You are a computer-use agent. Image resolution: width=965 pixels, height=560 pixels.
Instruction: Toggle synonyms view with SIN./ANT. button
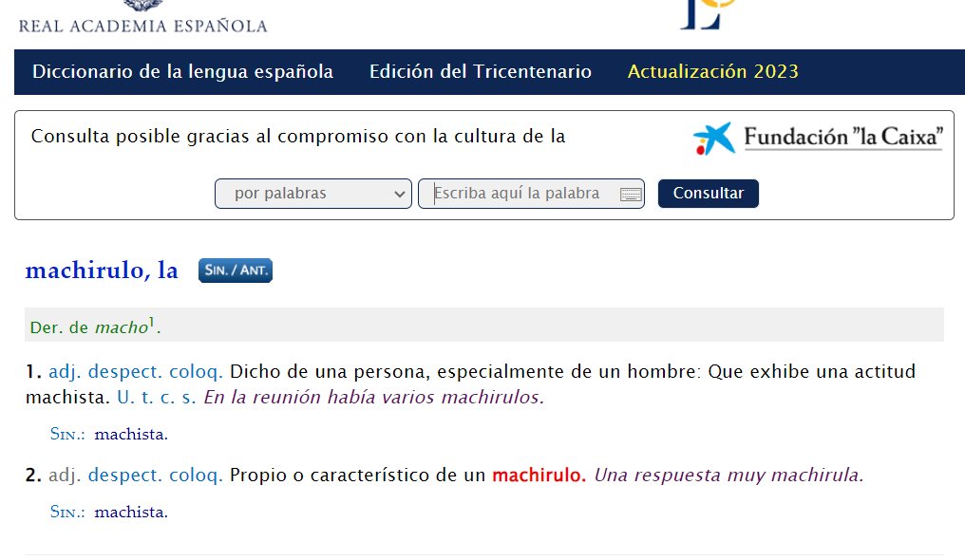[235, 271]
